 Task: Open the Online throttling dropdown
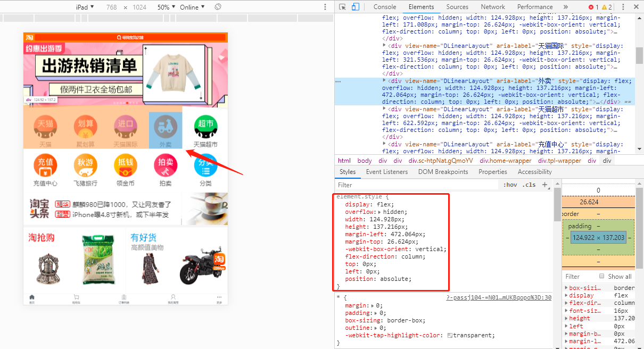[x=193, y=7]
